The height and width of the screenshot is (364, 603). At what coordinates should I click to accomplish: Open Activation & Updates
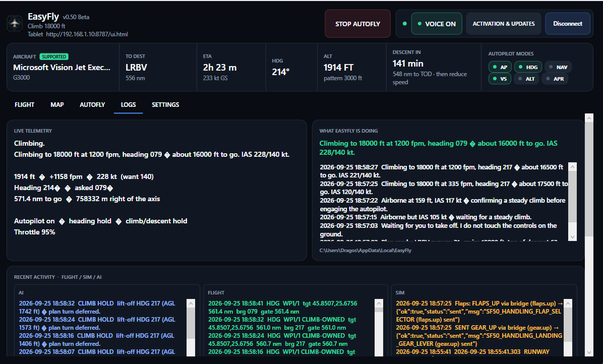click(x=503, y=24)
